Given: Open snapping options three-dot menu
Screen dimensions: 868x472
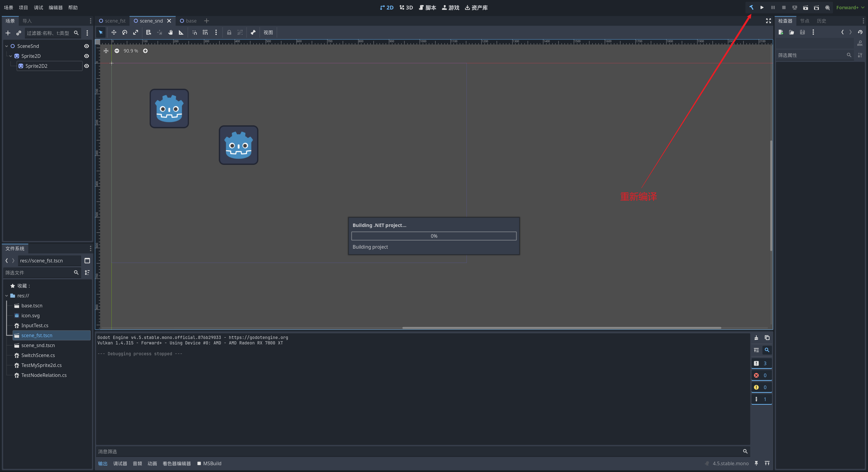Looking at the screenshot, I should 216,32.
